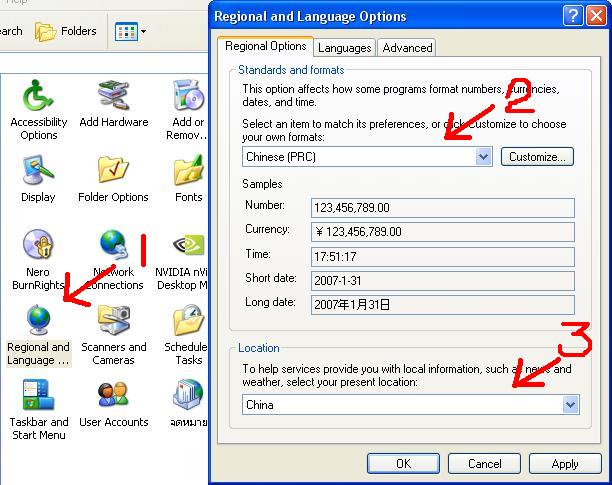Expand the Chinese (PRC) format dropdown
Viewport: 612px width, 485px height.
pos(484,157)
